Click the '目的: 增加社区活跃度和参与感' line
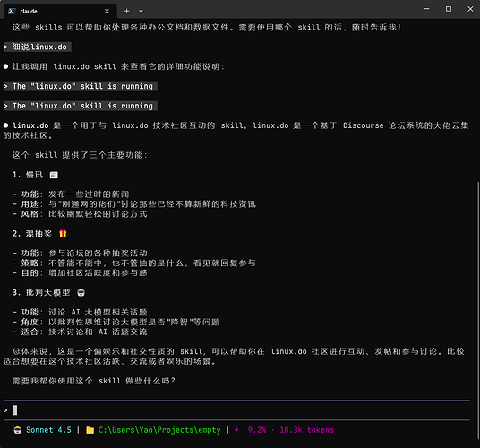The width and height of the screenshot is (480, 448). pyautogui.click(x=80, y=272)
